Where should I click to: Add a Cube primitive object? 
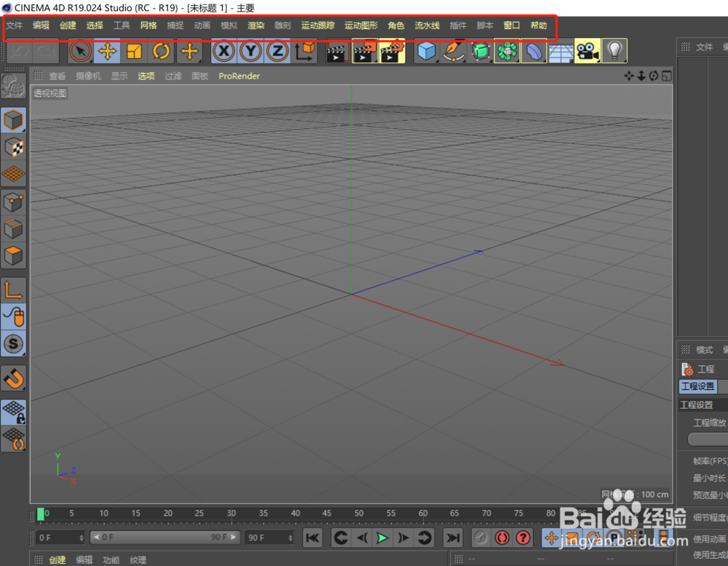tap(426, 51)
